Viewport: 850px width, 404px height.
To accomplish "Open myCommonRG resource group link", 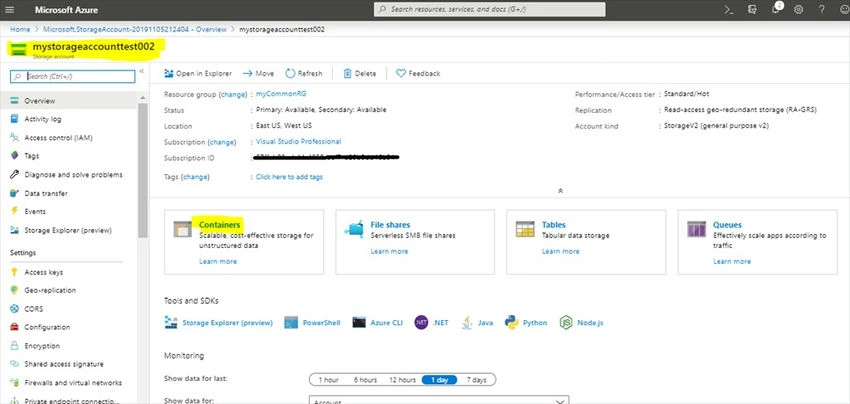I will tap(281, 94).
